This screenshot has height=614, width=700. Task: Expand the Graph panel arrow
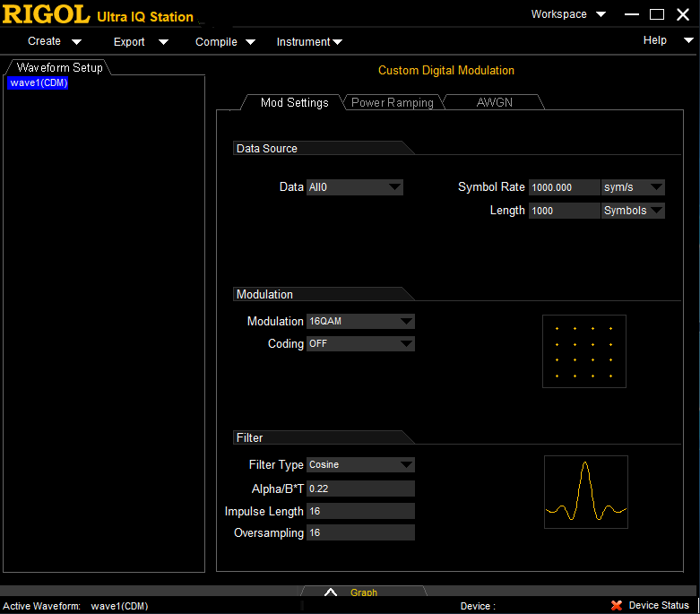[x=331, y=592]
